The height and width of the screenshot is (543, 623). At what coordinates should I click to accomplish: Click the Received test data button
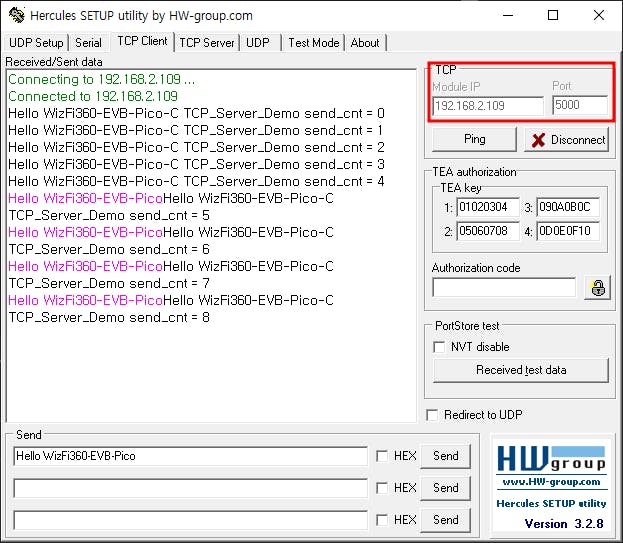(x=521, y=370)
